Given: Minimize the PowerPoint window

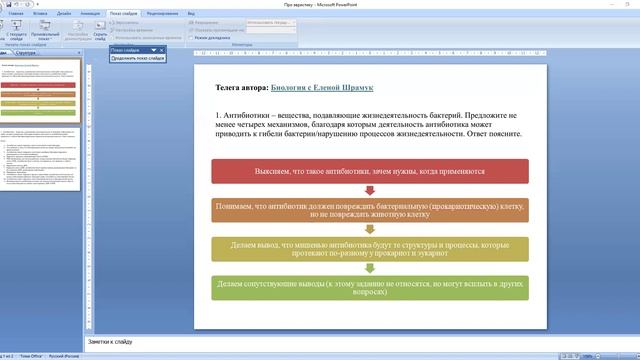Looking at the screenshot, I should click(612, 4).
